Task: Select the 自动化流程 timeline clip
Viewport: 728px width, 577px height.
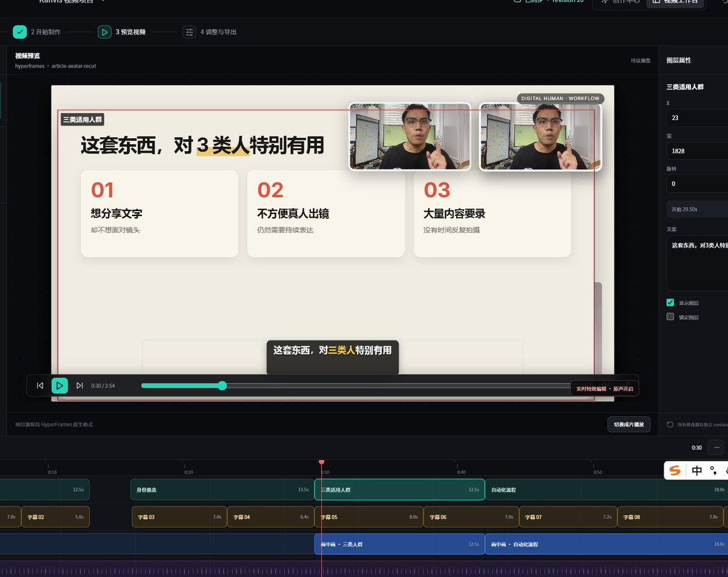Action: (607, 490)
